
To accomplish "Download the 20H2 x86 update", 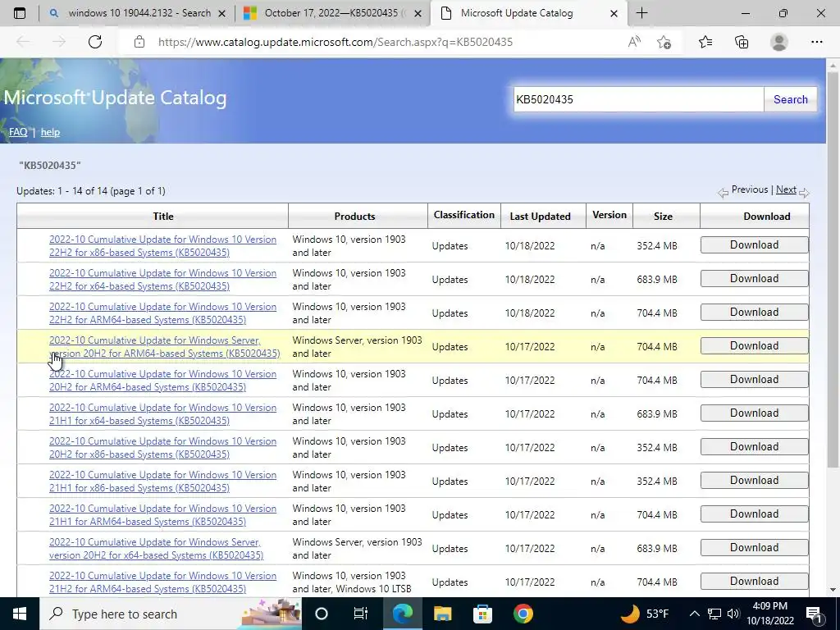I will tap(755, 447).
